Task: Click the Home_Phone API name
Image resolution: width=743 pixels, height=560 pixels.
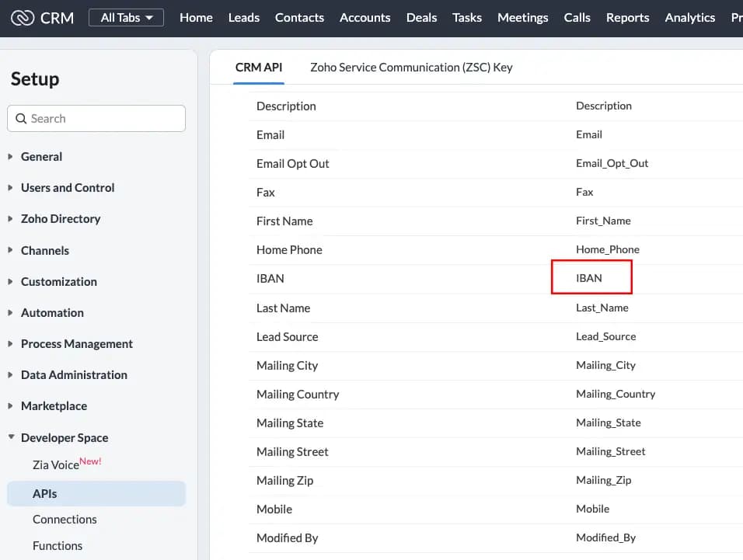Action: (608, 249)
